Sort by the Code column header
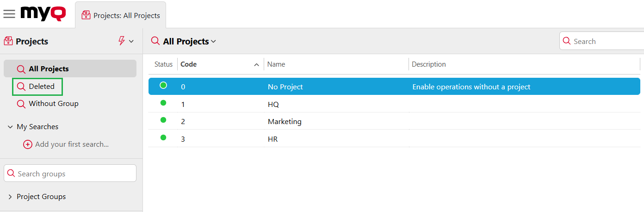The width and height of the screenshot is (644, 212). 189,64
